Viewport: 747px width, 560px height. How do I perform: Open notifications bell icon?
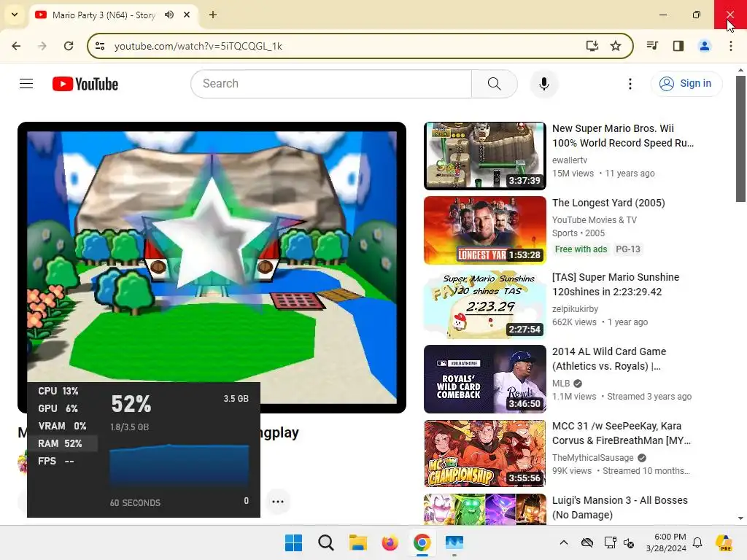pyautogui.click(x=697, y=542)
